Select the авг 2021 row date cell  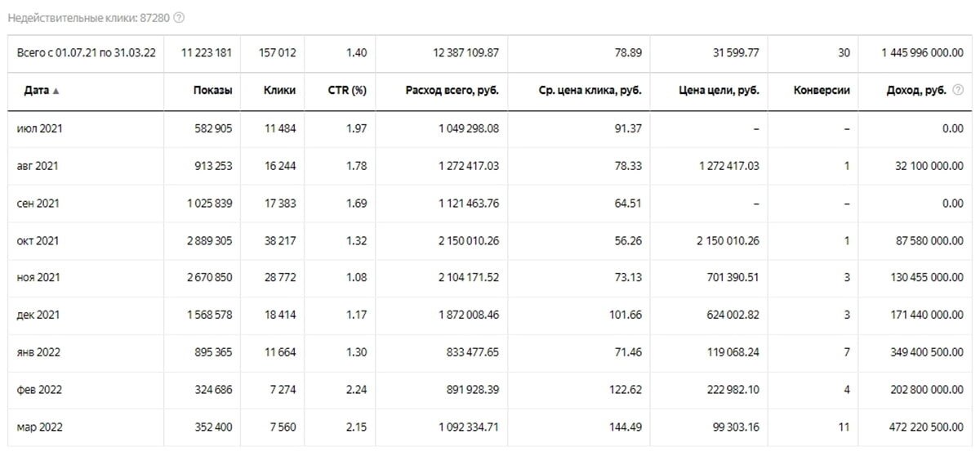coord(38,166)
